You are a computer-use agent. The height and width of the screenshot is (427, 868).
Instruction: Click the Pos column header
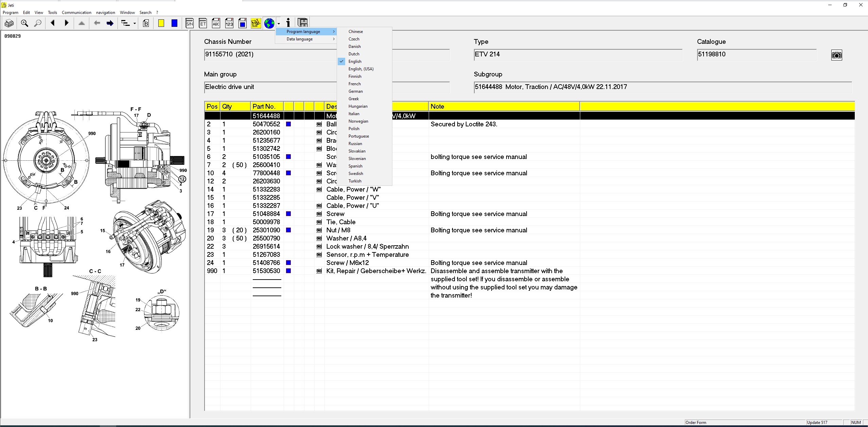[212, 106]
